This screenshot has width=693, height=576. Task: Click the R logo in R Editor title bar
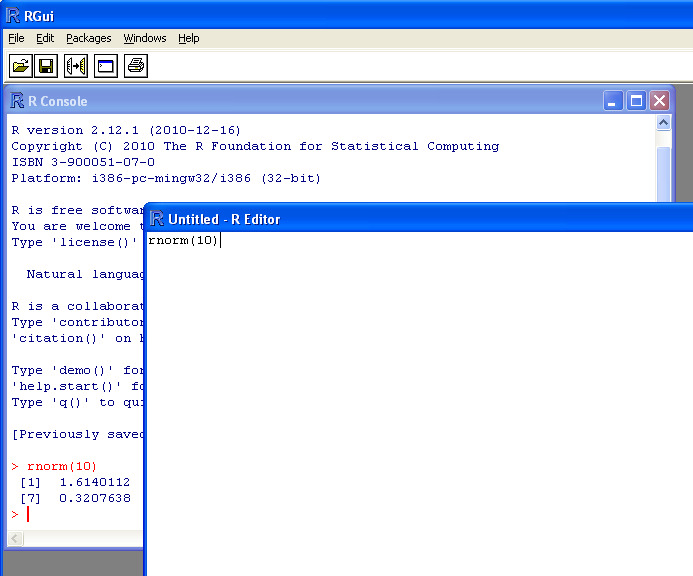pyautogui.click(x=157, y=219)
